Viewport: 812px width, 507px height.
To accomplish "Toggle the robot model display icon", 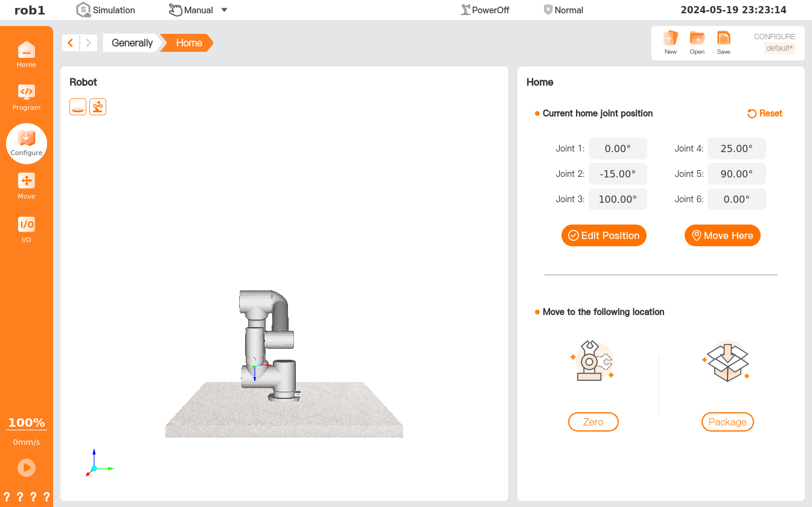I will coord(98,107).
